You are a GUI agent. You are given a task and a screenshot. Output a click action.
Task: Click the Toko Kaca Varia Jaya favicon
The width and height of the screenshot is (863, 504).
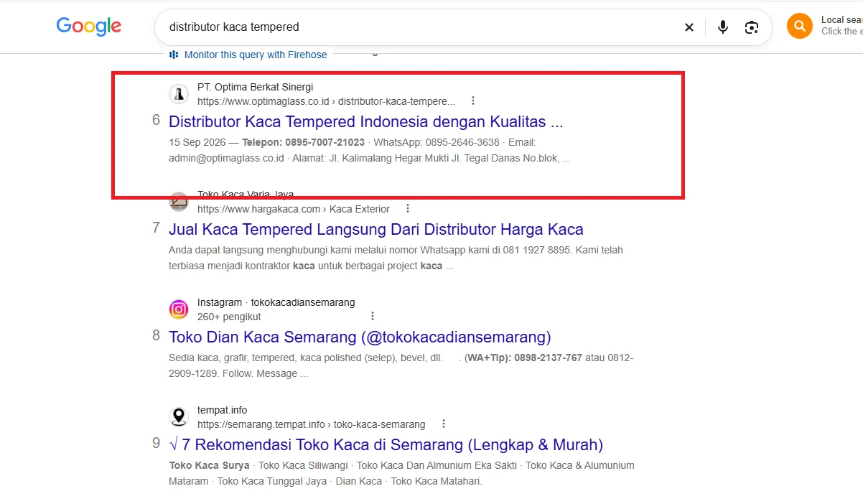(179, 202)
